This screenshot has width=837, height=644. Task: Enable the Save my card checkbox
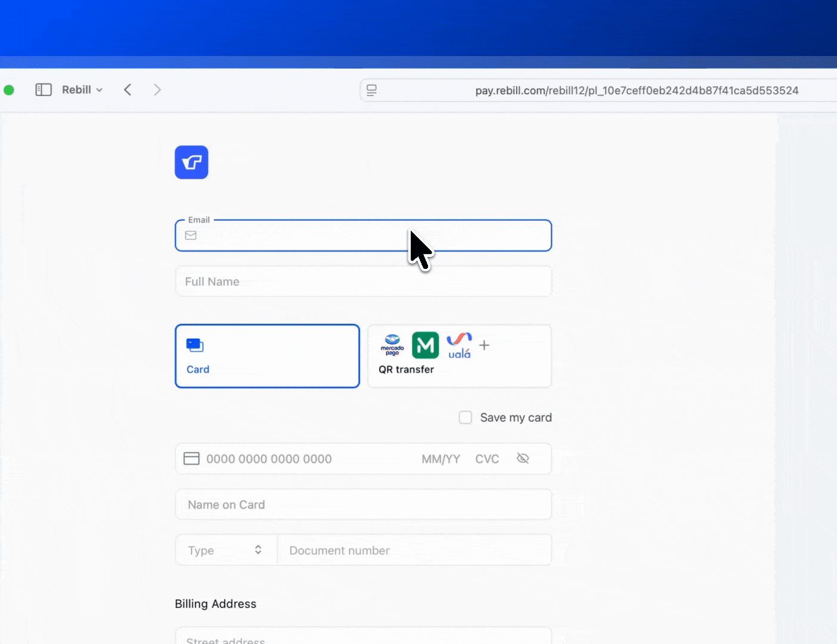point(465,417)
